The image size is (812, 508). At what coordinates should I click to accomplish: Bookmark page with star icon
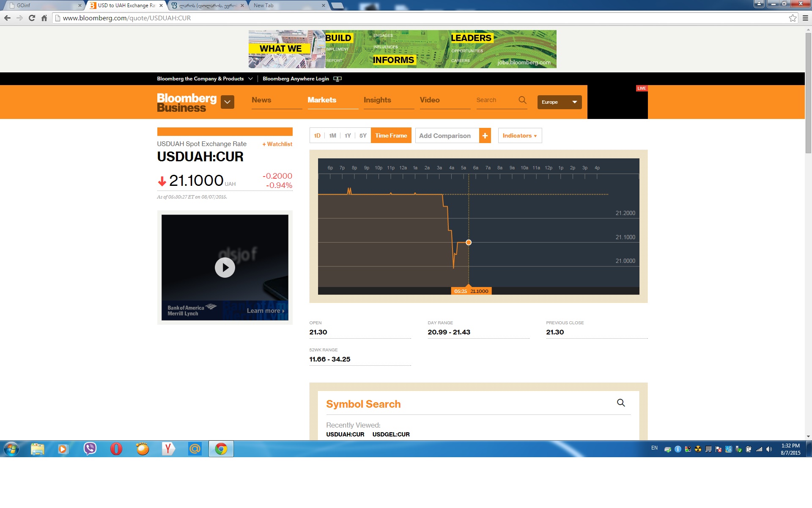coord(793,18)
